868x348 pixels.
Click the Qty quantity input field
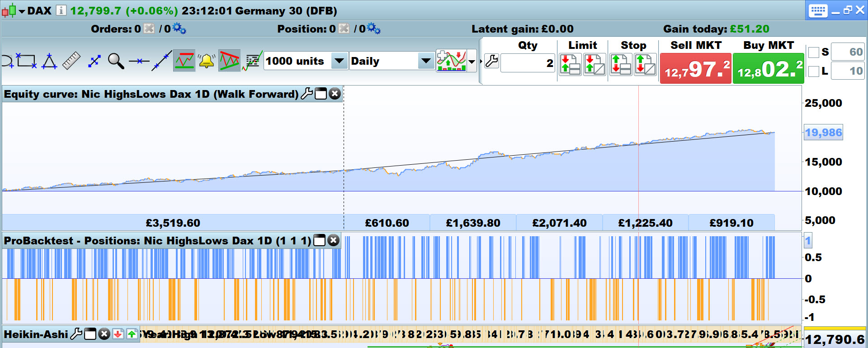(528, 63)
